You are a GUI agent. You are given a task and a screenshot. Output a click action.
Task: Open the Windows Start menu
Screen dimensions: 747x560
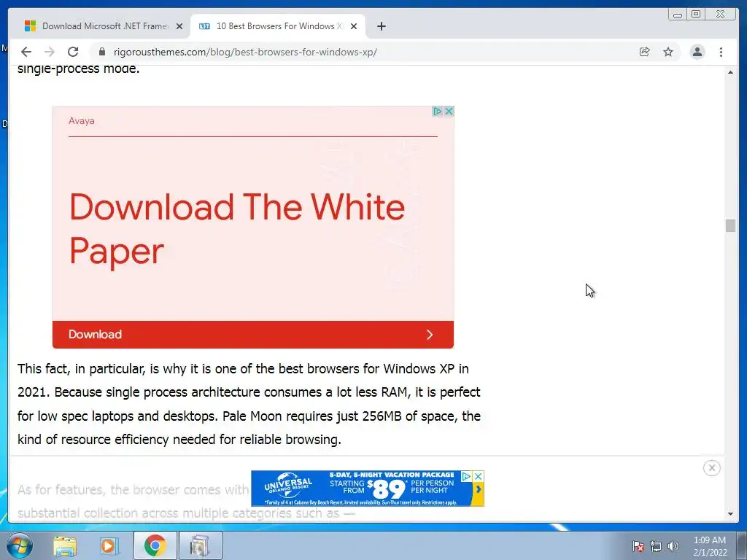click(20, 545)
